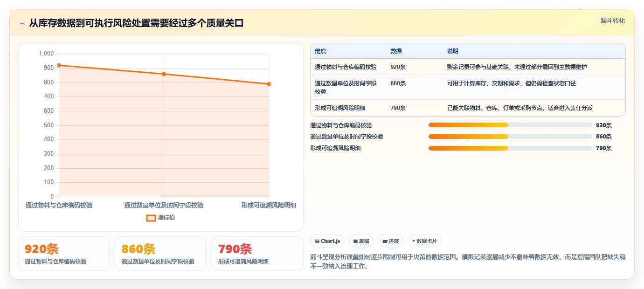Viewport: 644px width, 289px height.
Task: Click the 漏斗转化 label in the header
Action: tap(612, 21)
